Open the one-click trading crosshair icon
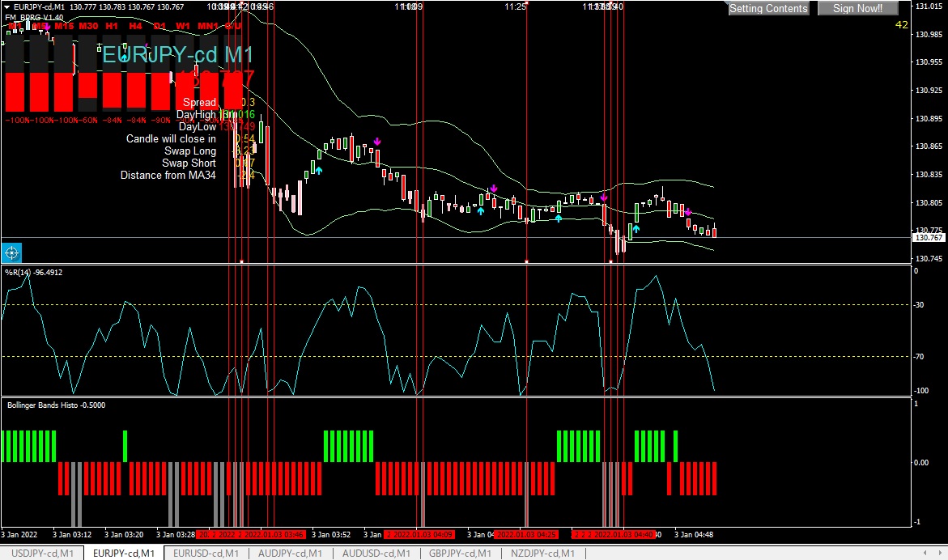The height and width of the screenshot is (560, 948). (x=12, y=252)
